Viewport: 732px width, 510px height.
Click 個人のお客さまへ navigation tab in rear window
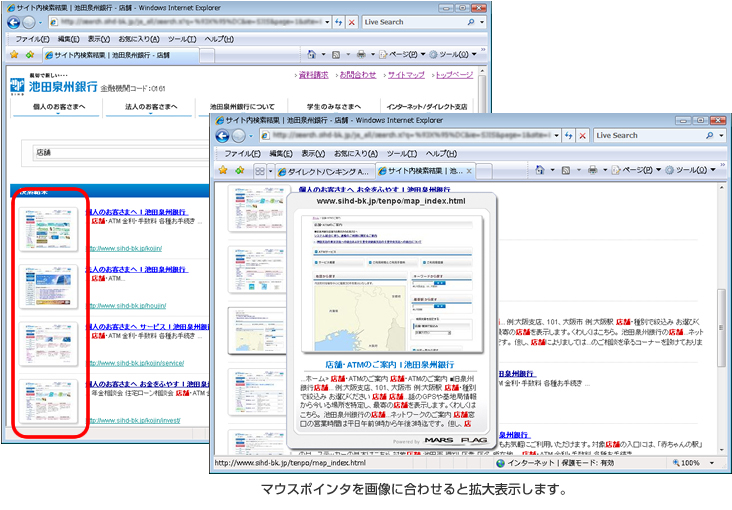58,107
